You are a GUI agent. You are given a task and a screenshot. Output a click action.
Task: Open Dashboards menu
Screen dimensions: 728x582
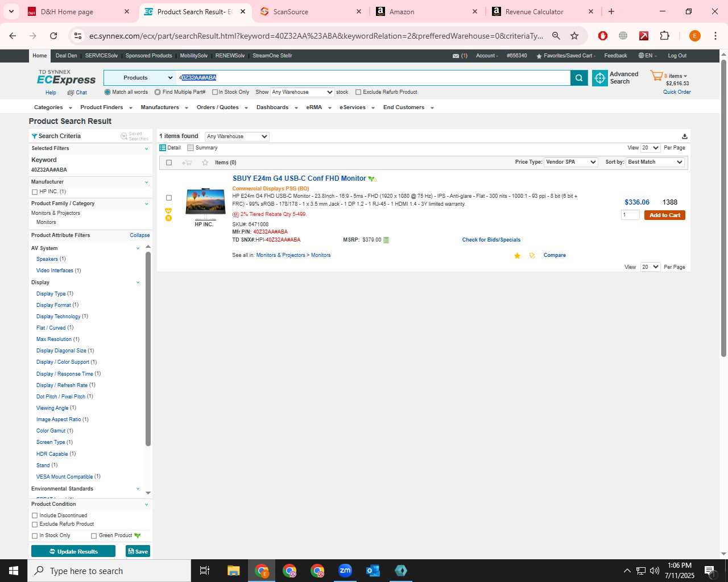[x=277, y=107]
